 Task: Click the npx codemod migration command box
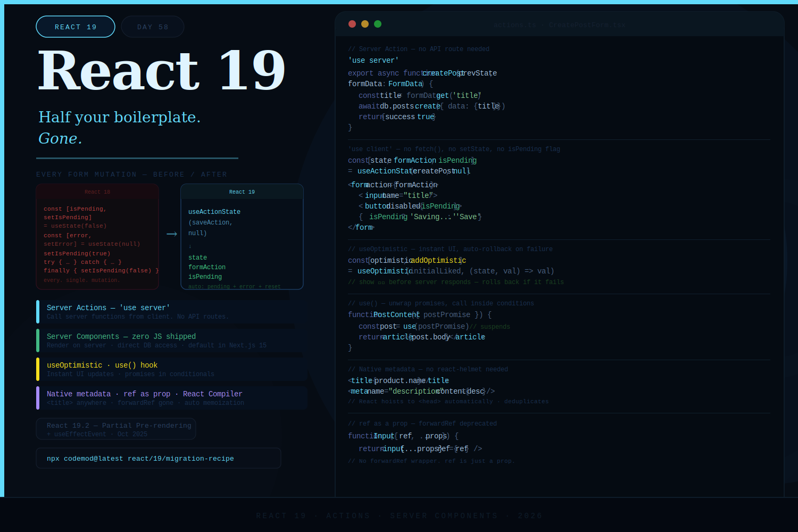pos(158,458)
